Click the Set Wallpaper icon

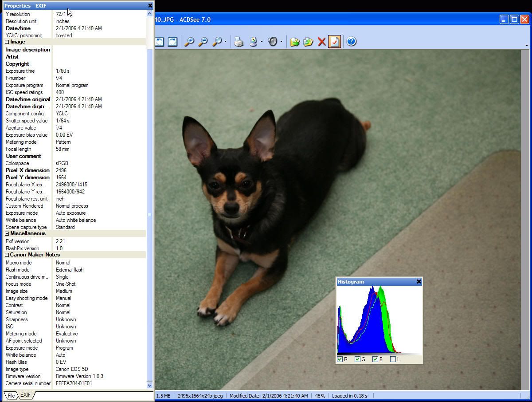pos(253,42)
